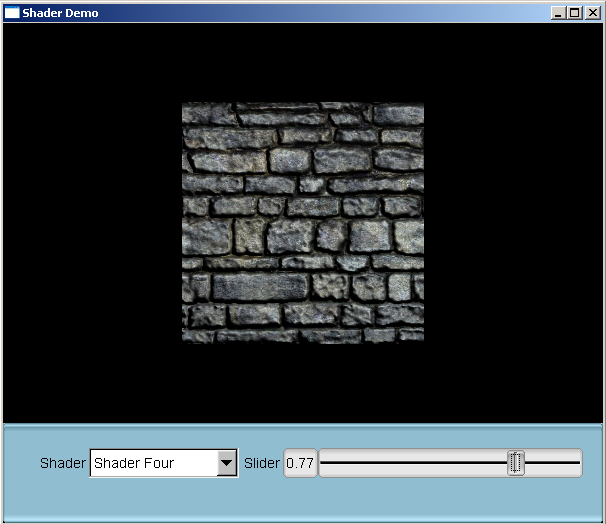This screenshot has height=524, width=606.
Task: Select the slider value field showing 0.77
Action: click(x=300, y=463)
